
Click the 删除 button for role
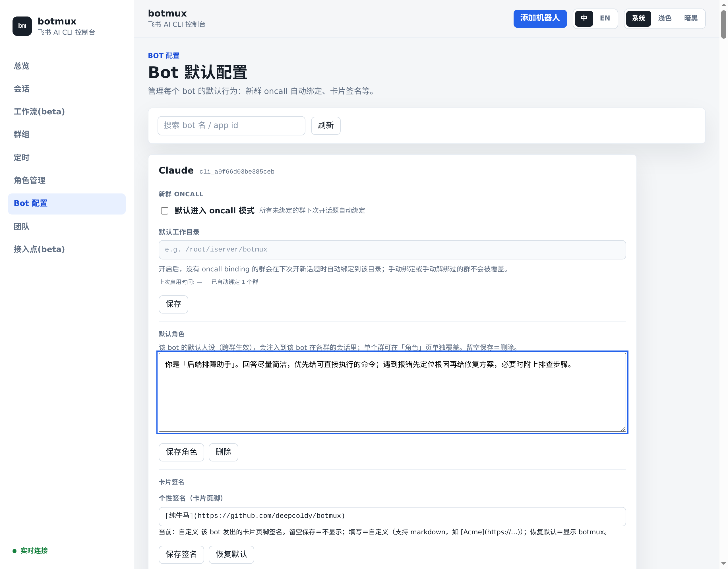(223, 452)
